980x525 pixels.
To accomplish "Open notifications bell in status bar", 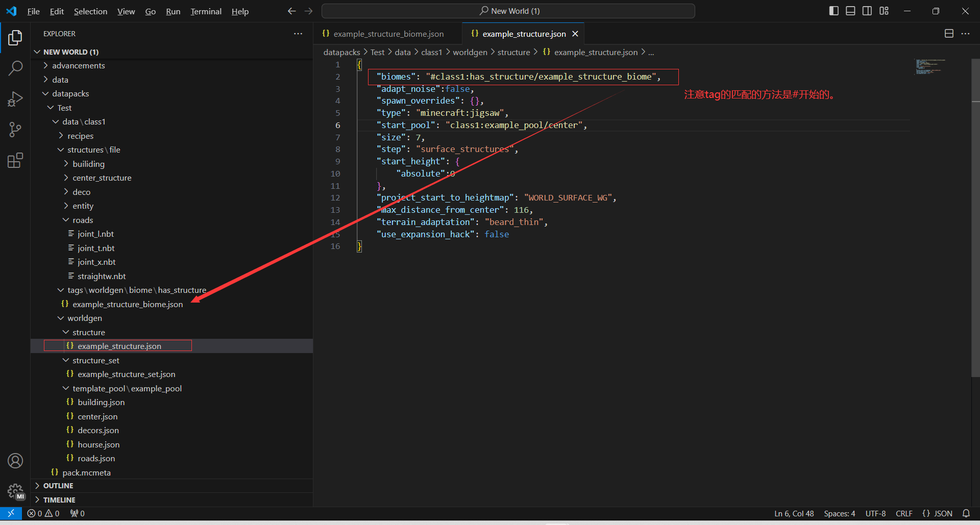I will coord(966,513).
